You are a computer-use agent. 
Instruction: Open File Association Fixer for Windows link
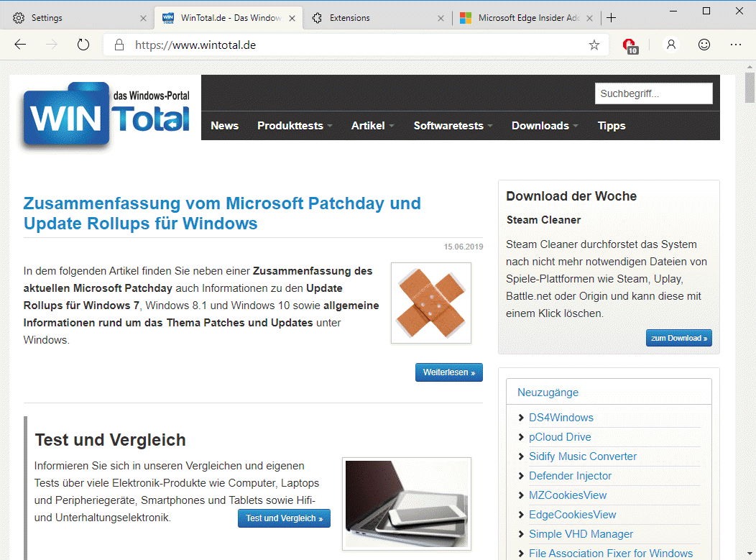coord(610,554)
